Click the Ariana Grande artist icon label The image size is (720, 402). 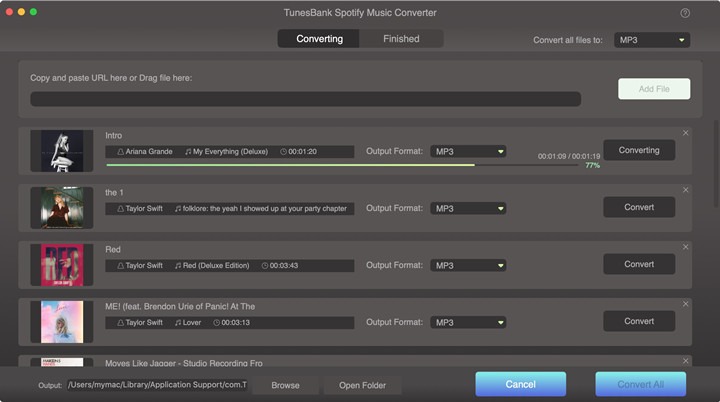point(145,152)
